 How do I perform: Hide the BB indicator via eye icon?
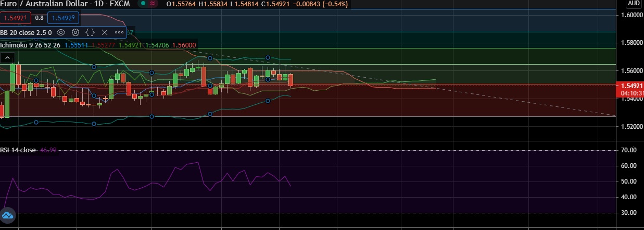coord(61,32)
